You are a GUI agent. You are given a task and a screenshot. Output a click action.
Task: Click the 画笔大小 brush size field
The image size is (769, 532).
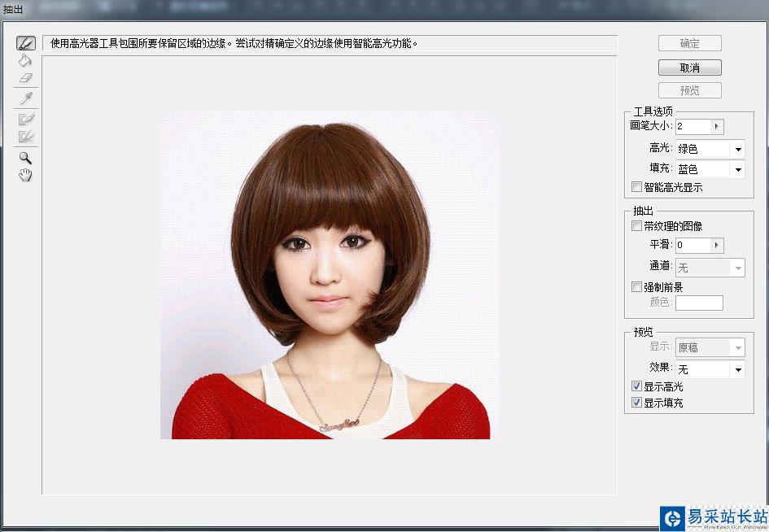coord(693,127)
